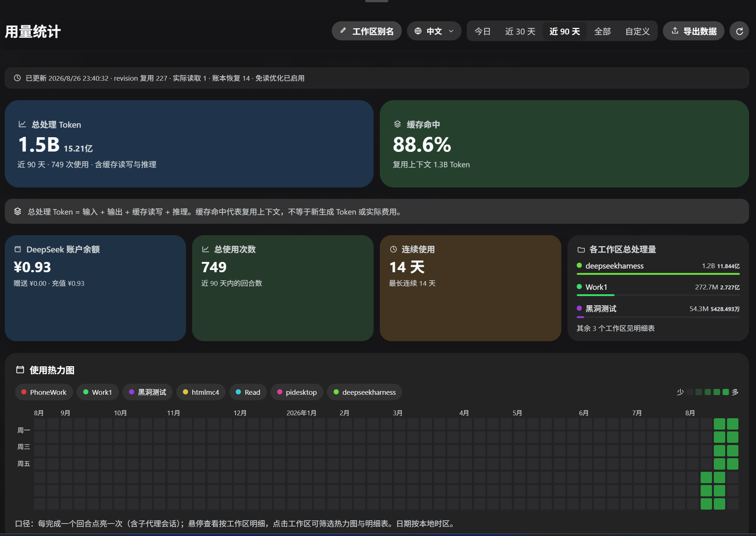Select the 全部 range tab
This screenshot has height=536, width=756.
pos(602,31)
